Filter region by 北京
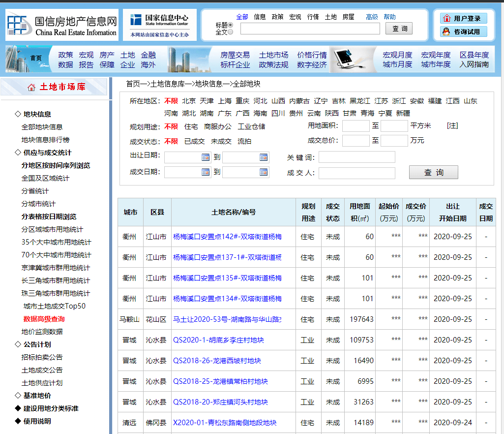This screenshot has width=504, height=434. [189, 101]
